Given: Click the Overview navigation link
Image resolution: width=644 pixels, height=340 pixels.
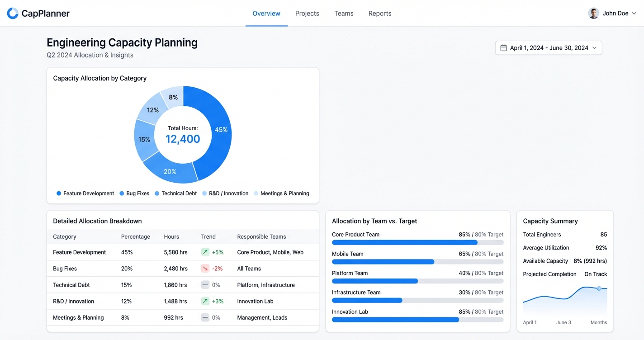Looking at the screenshot, I should coord(266,13).
